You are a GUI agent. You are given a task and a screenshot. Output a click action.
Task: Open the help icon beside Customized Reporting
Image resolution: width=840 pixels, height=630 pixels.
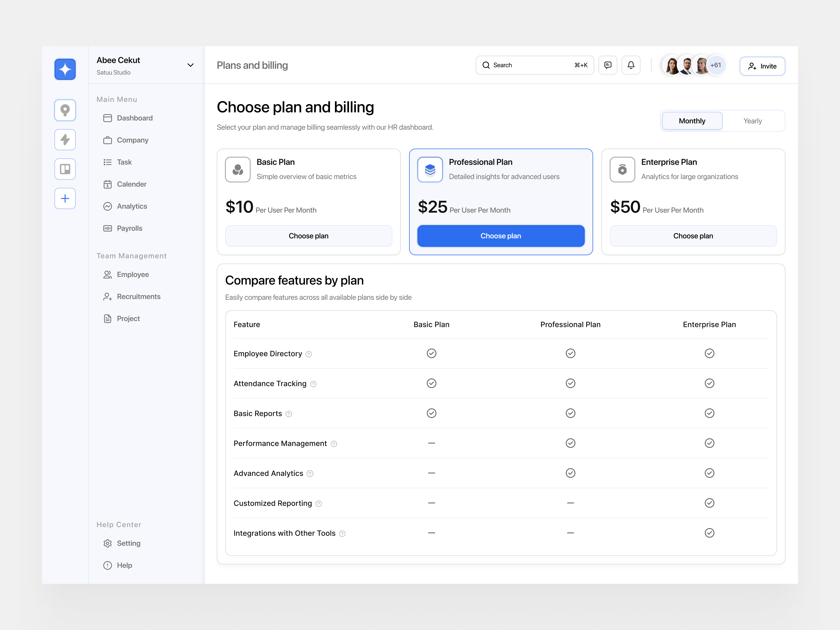(319, 503)
